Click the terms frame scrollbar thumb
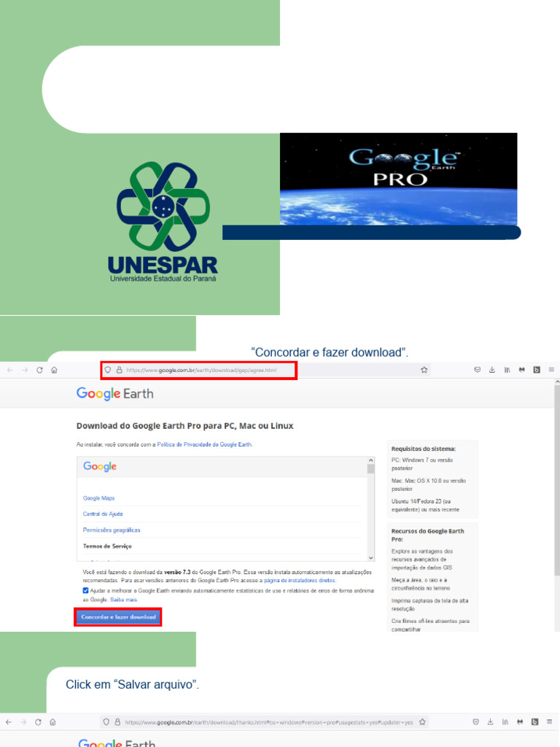 tap(371, 469)
